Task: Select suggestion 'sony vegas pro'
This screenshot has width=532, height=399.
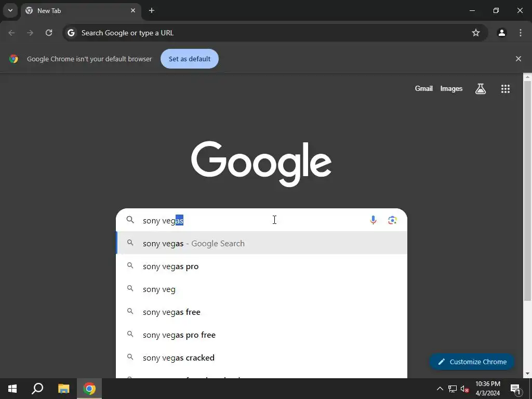Action: coord(262,266)
